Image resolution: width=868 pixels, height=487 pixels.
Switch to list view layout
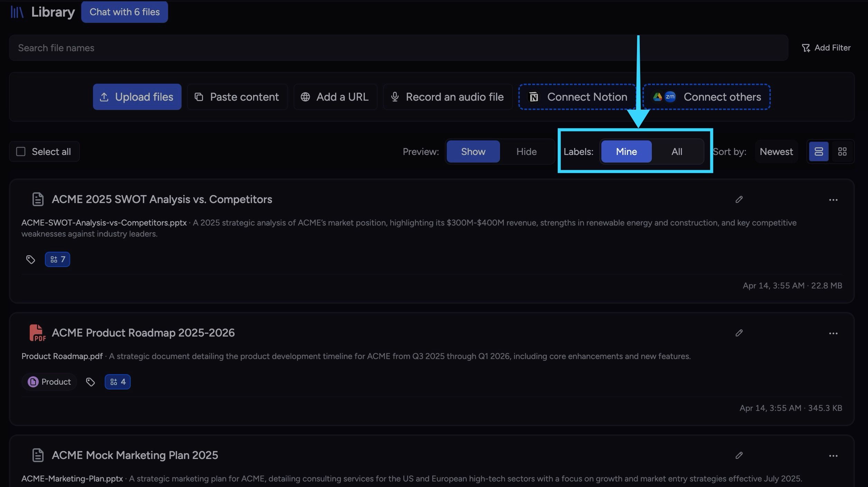tap(819, 151)
